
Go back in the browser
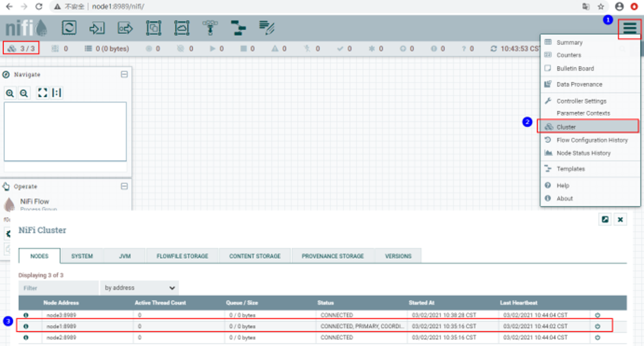tap(9, 6)
